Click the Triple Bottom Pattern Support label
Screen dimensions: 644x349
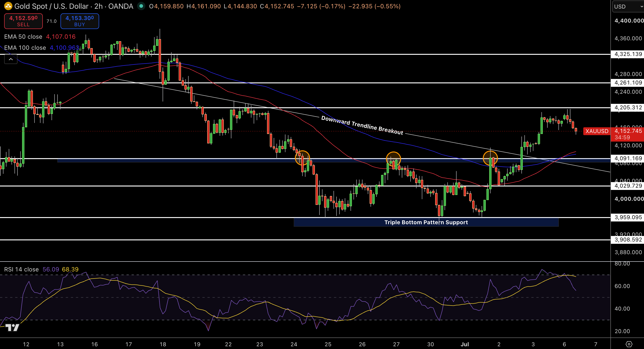coord(426,222)
